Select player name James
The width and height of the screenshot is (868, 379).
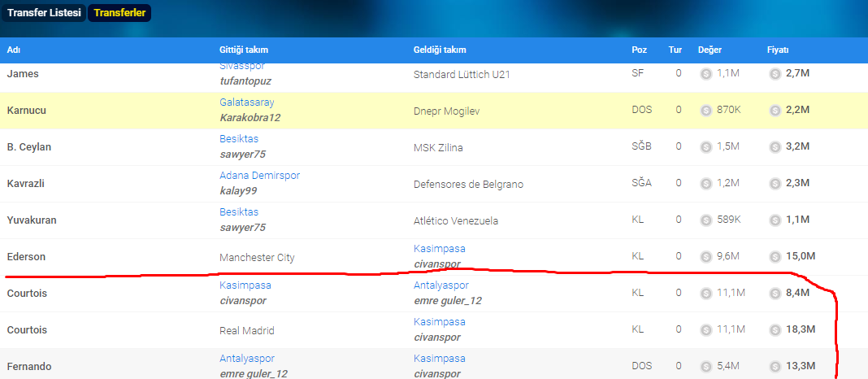(x=23, y=74)
